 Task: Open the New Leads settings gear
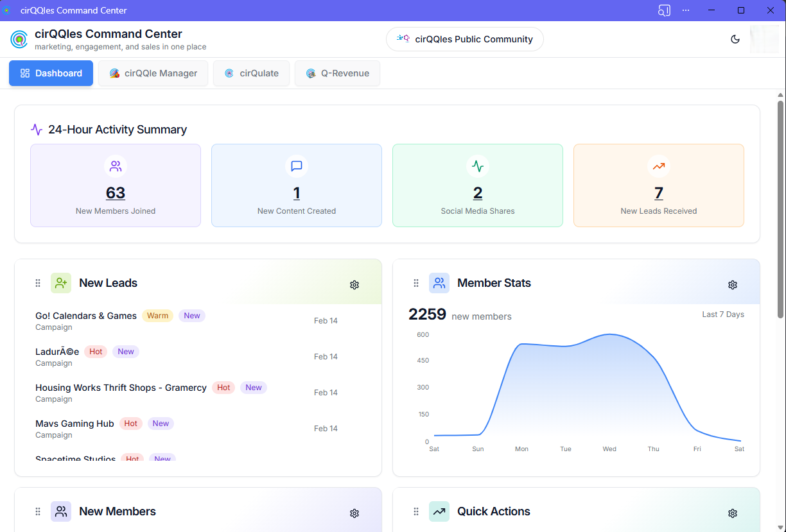pos(354,284)
